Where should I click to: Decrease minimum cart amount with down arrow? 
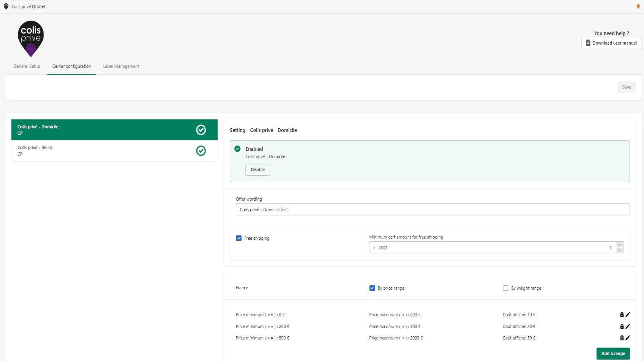pos(620,250)
